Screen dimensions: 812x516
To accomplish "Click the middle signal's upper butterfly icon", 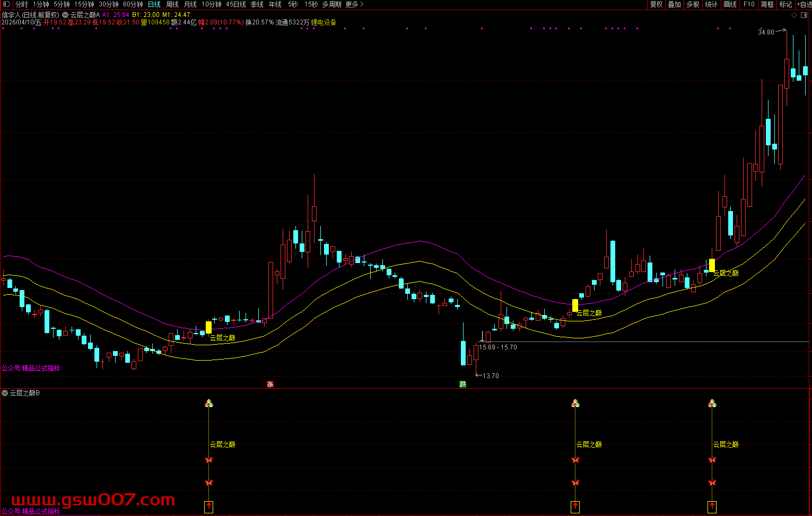I will click(x=575, y=460).
